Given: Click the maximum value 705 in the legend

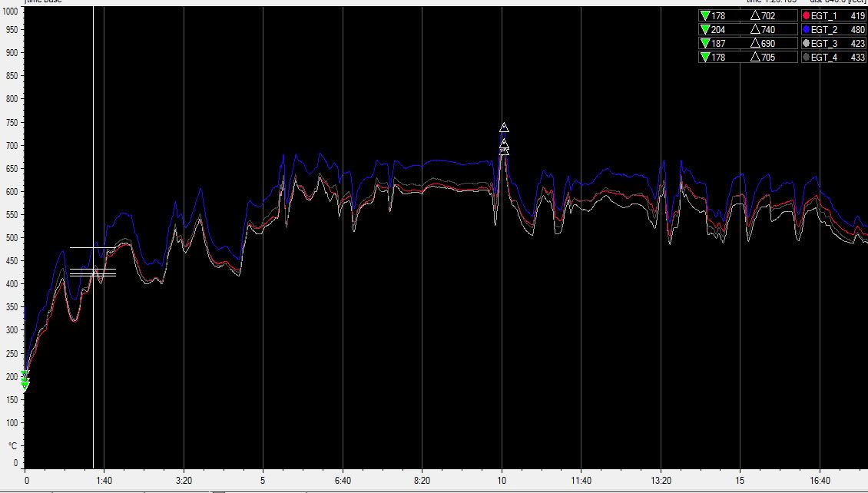Looking at the screenshot, I should pyautogui.click(x=768, y=58).
